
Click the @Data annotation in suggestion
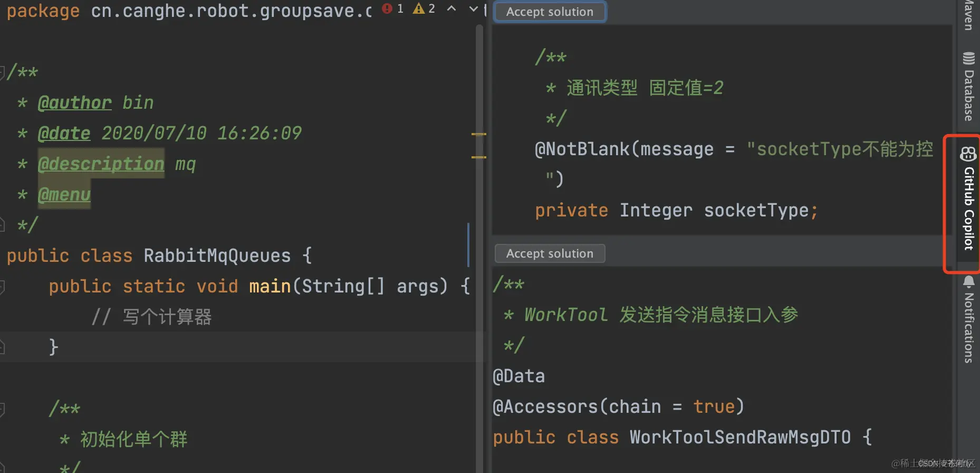518,376
